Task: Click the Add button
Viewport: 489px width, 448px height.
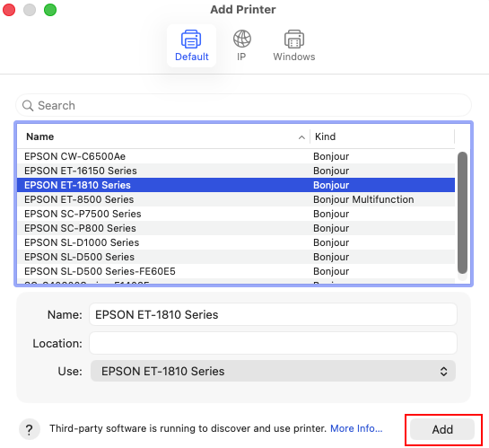Action: (x=442, y=429)
